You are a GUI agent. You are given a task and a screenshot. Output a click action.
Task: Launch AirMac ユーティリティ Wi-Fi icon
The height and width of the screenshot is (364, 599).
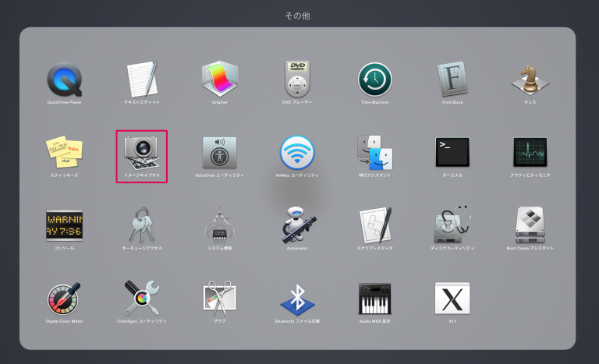297,153
